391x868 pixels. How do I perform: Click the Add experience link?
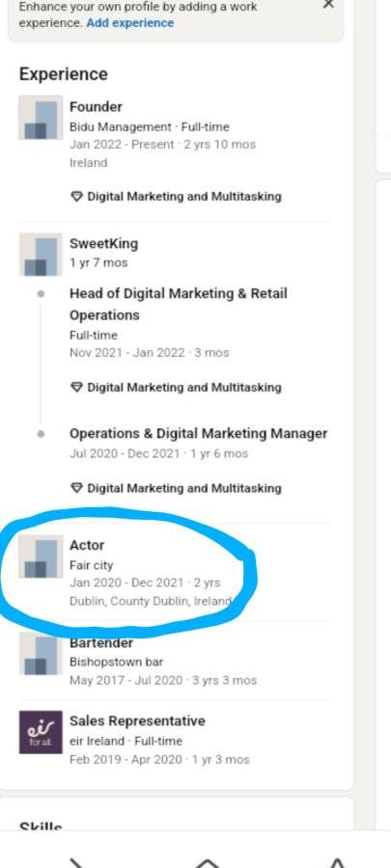pyautogui.click(x=130, y=23)
